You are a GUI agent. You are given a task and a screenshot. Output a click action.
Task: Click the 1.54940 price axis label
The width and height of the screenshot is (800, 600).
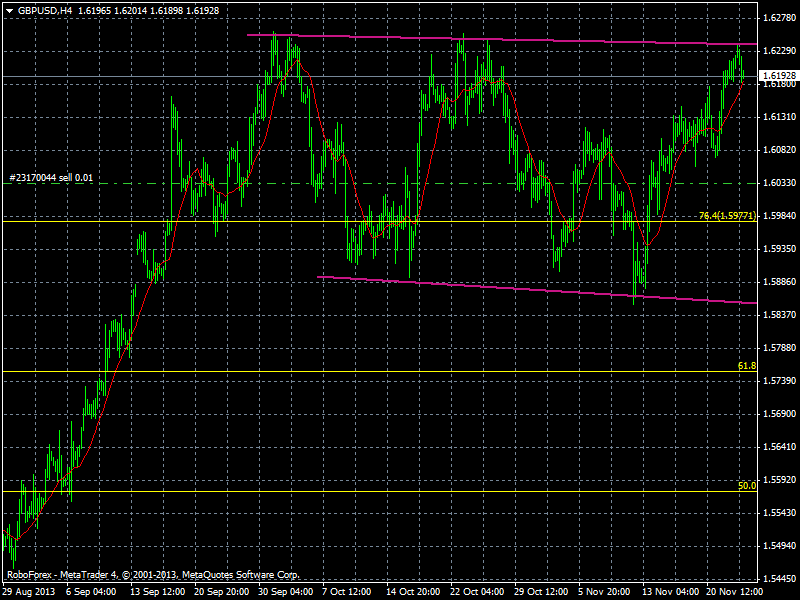(779, 546)
